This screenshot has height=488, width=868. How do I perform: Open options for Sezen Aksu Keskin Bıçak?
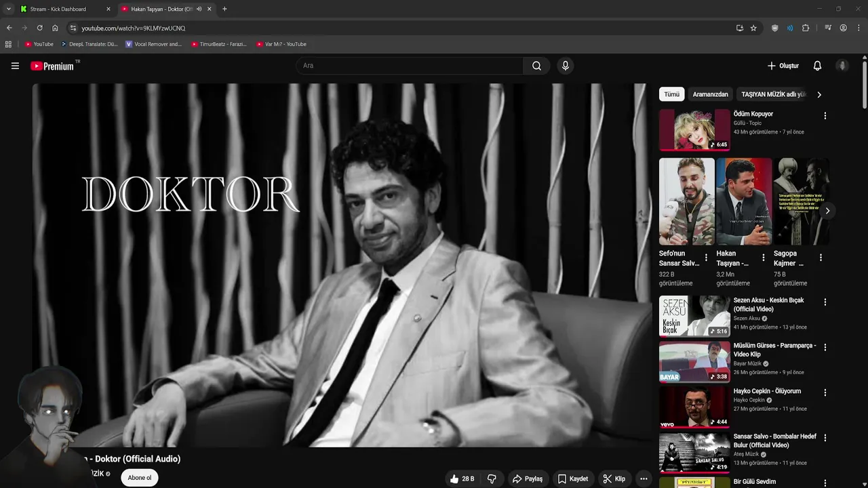point(825,302)
